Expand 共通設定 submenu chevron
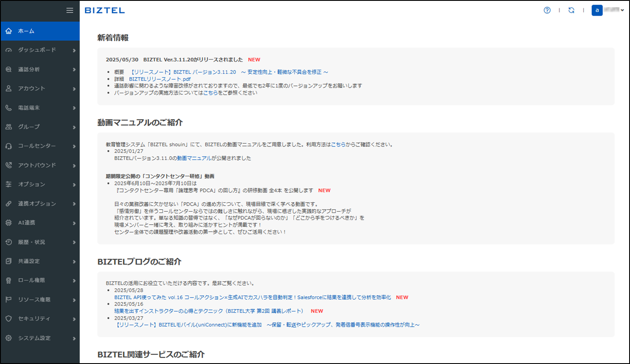The width and height of the screenshot is (630, 364). click(x=74, y=262)
